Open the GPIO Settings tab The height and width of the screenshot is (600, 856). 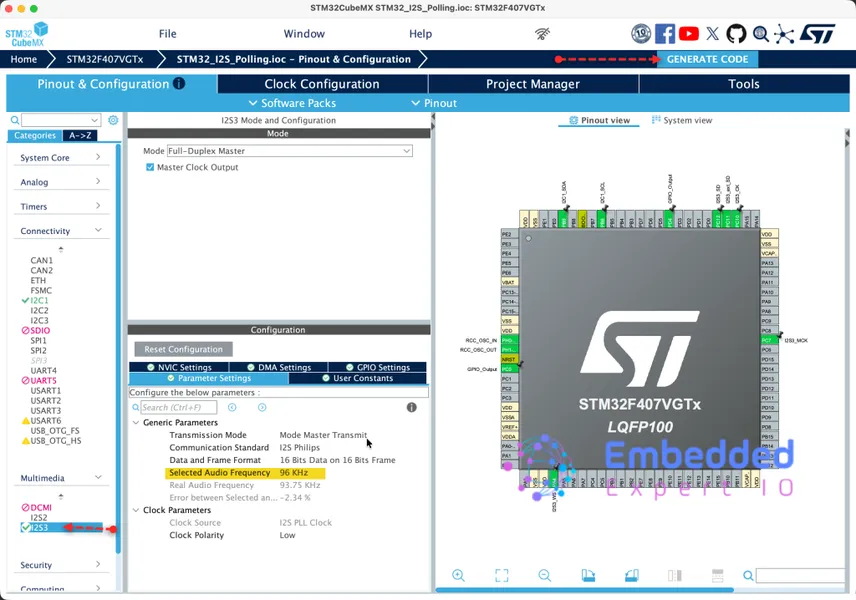pyautogui.click(x=377, y=367)
